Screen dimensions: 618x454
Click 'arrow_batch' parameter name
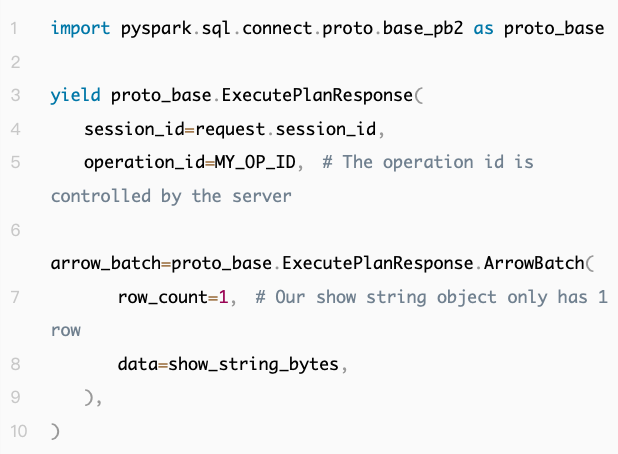(x=106, y=263)
